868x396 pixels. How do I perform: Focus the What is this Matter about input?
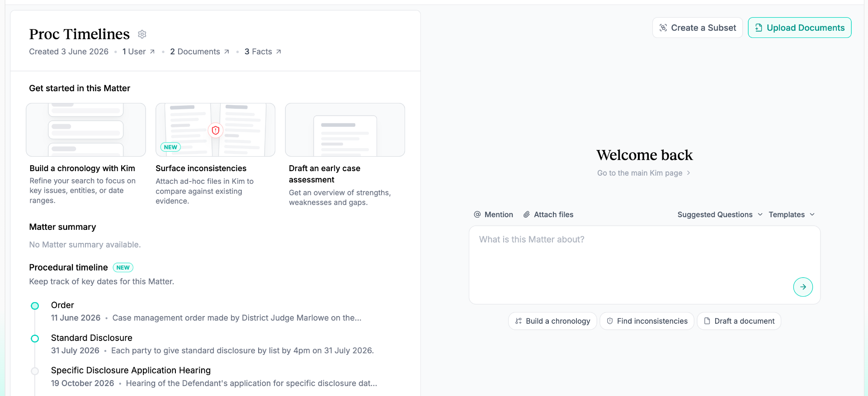click(x=645, y=265)
